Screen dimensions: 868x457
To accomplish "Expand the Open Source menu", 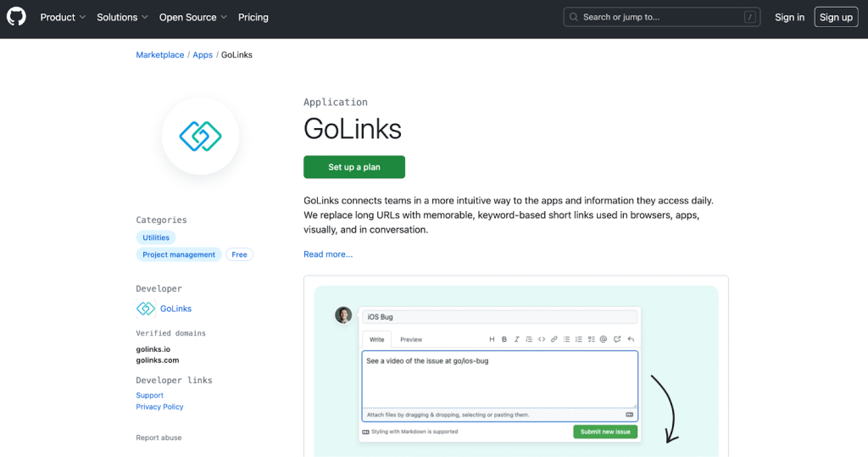I will point(193,17).
